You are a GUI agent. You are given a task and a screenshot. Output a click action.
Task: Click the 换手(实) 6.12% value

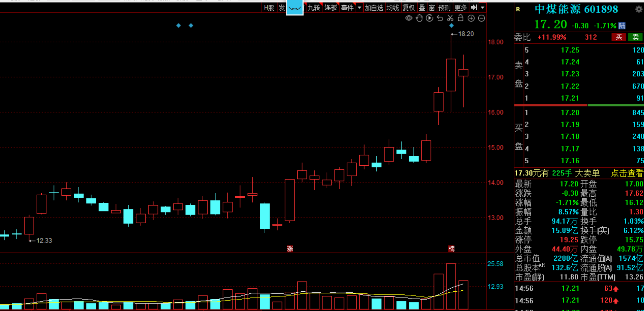(633, 230)
